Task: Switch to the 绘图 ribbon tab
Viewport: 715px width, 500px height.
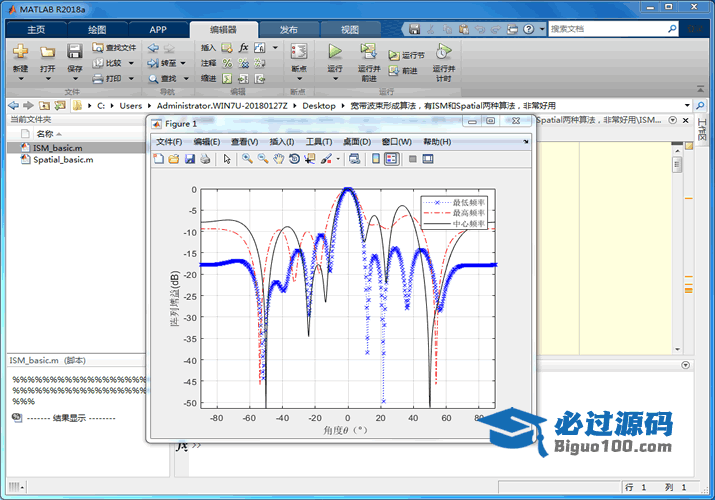Action: [97, 30]
